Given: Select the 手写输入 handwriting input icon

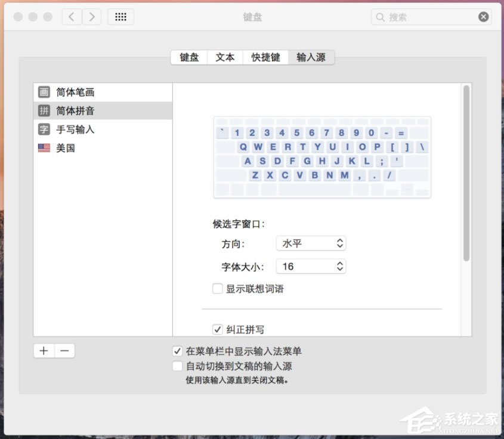Looking at the screenshot, I should [44, 129].
